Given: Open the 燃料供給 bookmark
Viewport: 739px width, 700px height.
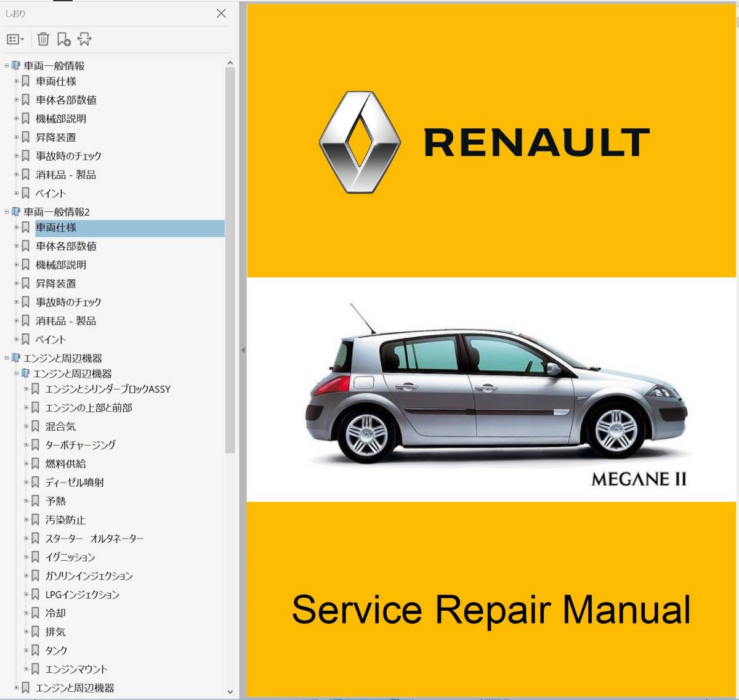Looking at the screenshot, I should (x=65, y=464).
